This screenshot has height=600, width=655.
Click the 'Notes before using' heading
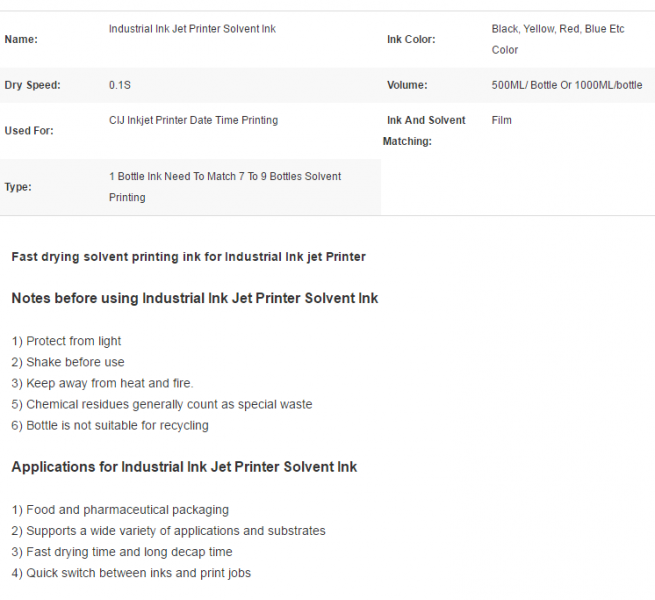195,298
